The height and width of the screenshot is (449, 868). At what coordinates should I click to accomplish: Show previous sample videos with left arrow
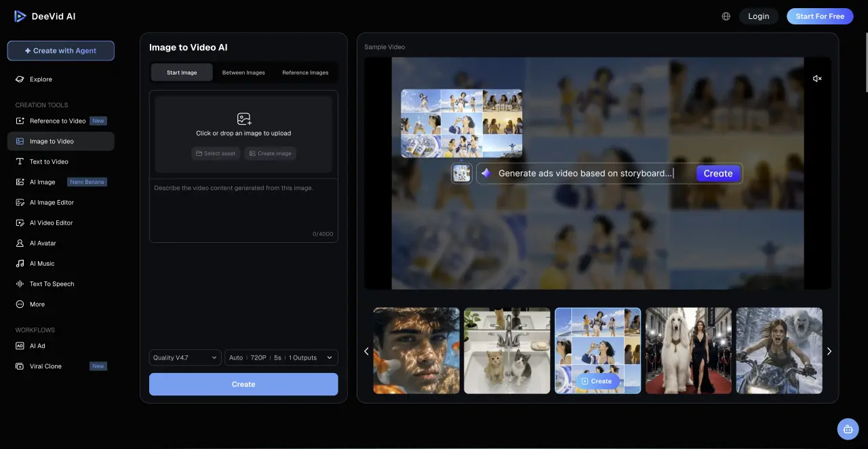[366, 351]
